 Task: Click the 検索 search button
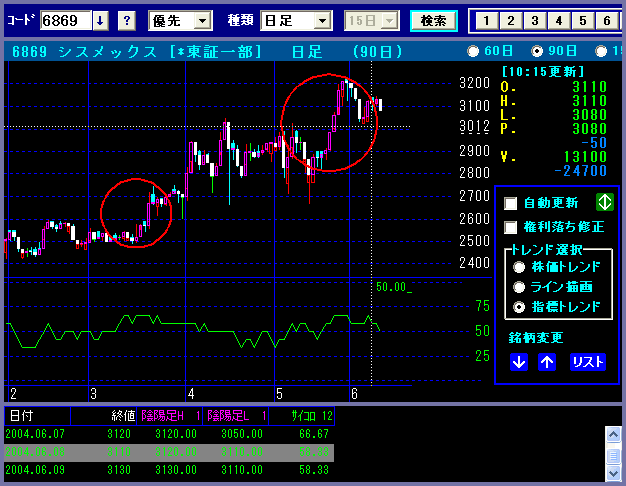[433, 21]
